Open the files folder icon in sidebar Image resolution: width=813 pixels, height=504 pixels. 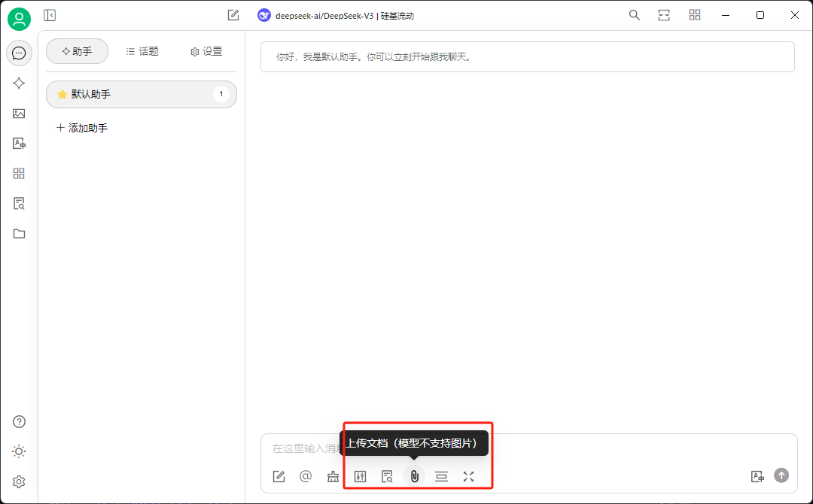19,234
